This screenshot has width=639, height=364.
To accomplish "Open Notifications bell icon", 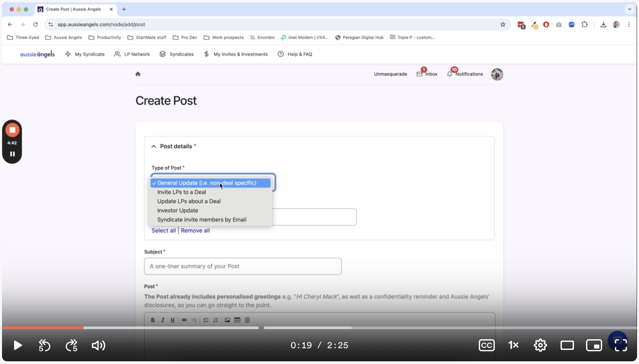I will click(x=450, y=74).
